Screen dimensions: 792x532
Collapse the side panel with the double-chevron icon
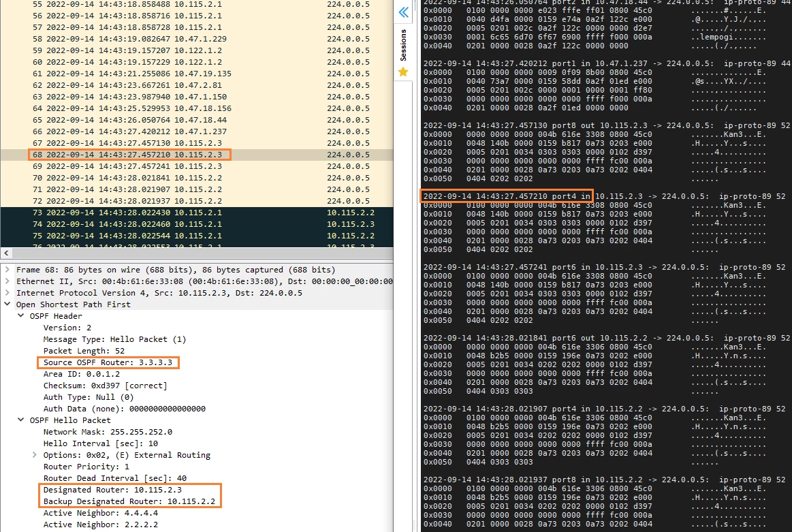(x=404, y=12)
